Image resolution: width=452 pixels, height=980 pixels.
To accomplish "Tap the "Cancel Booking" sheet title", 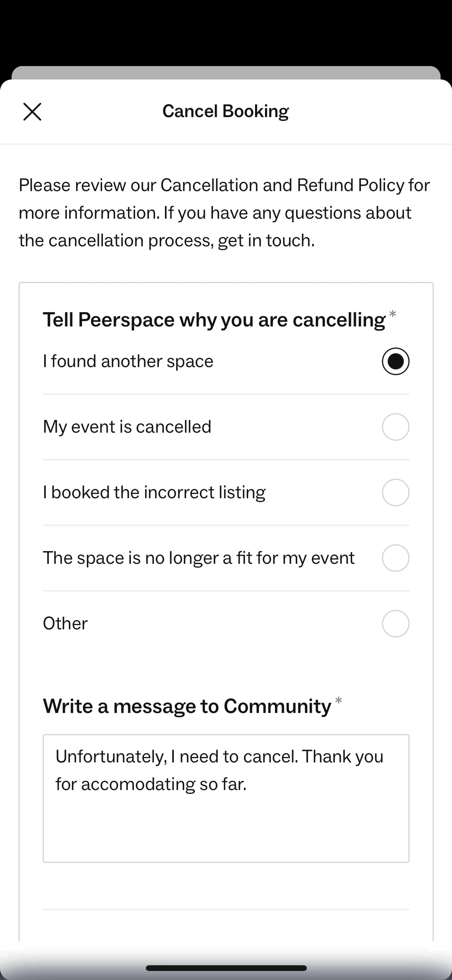I will coord(226,111).
